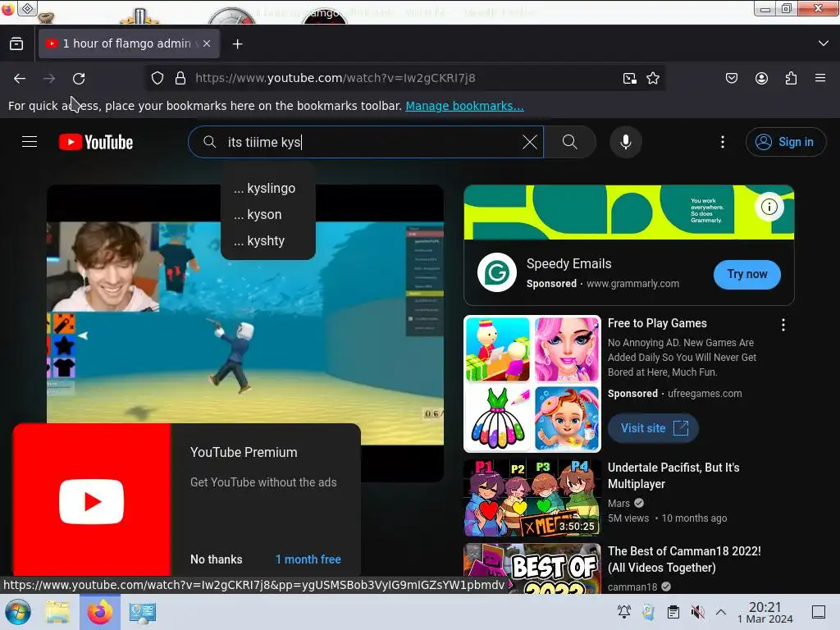Select the 'kyshty' search suggestion

coord(268,241)
